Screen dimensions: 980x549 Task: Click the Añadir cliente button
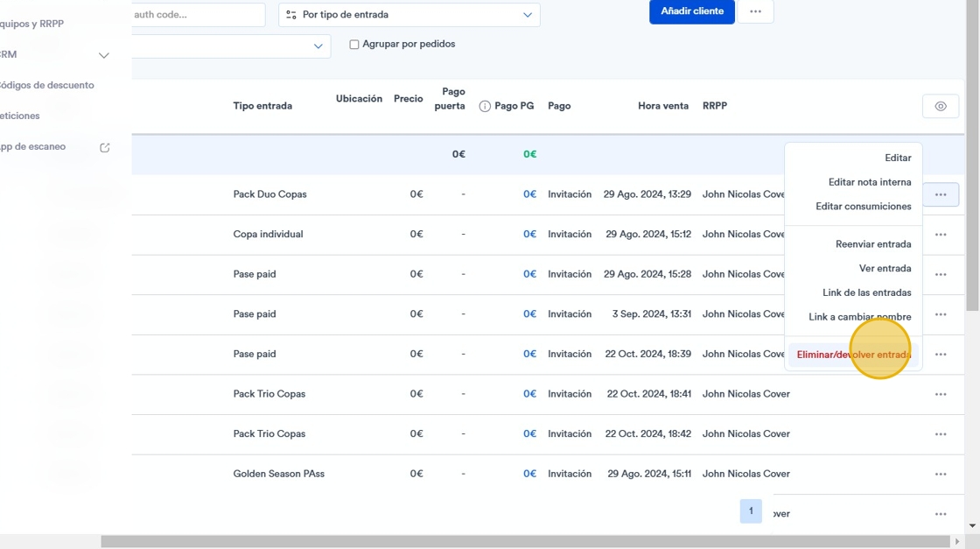(692, 11)
